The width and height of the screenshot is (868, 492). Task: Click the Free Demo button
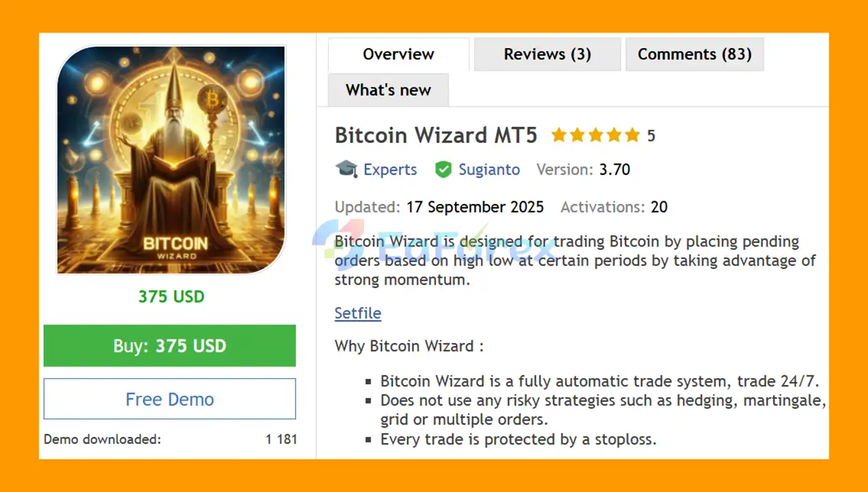point(170,399)
